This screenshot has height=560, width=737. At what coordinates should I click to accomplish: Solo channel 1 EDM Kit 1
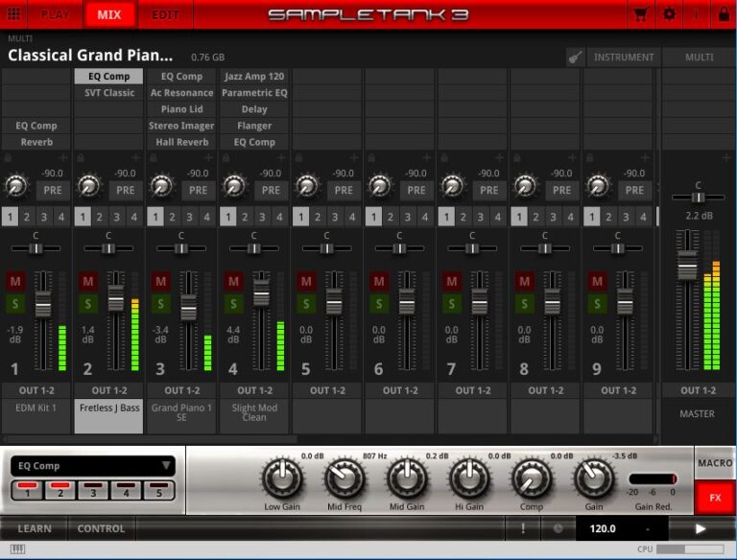click(15, 303)
